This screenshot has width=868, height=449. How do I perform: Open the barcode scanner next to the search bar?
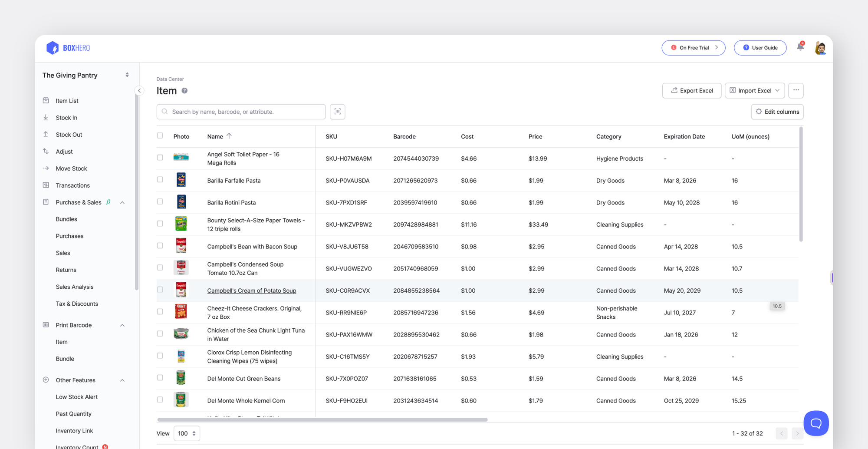[337, 112]
